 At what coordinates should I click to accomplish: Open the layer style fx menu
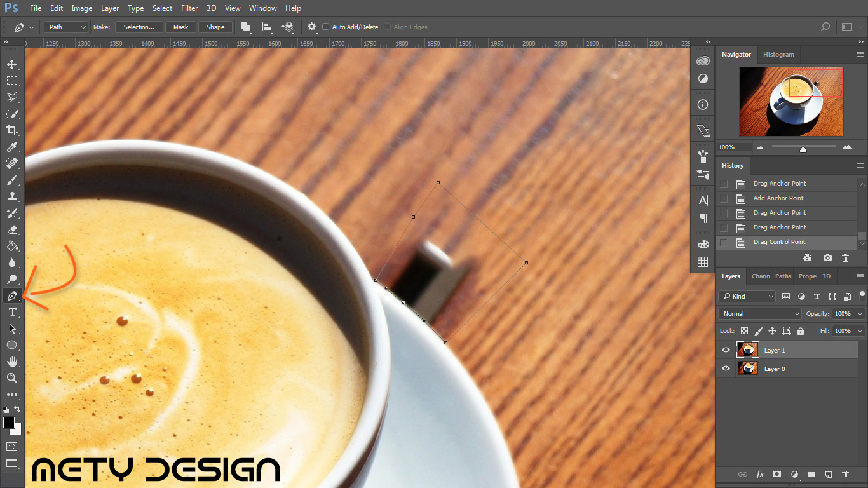point(760,475)
